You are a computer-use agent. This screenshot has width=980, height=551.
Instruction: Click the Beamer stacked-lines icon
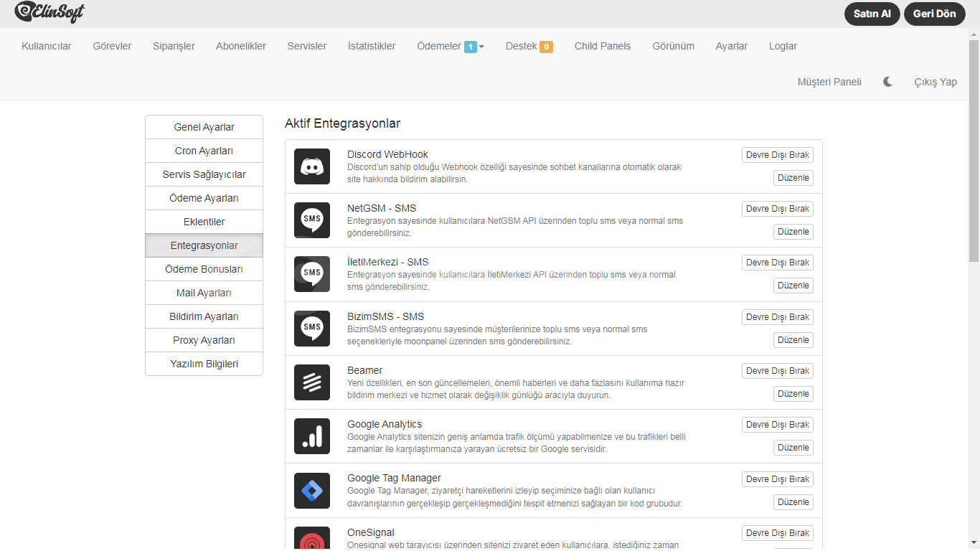click(312, 382)
